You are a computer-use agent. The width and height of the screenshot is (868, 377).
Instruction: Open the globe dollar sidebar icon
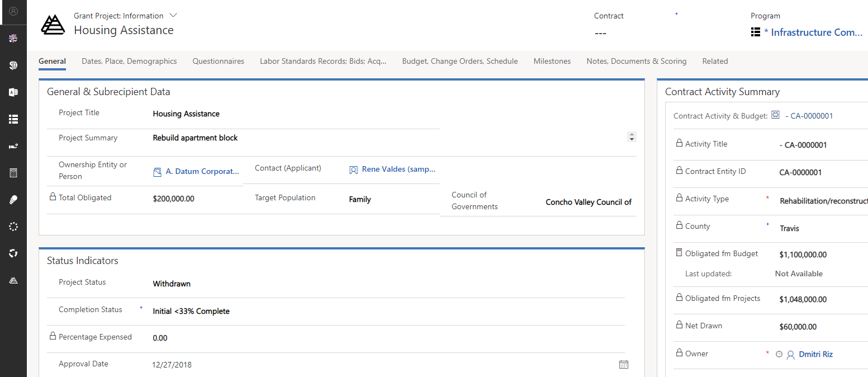[x=13, y=65]
